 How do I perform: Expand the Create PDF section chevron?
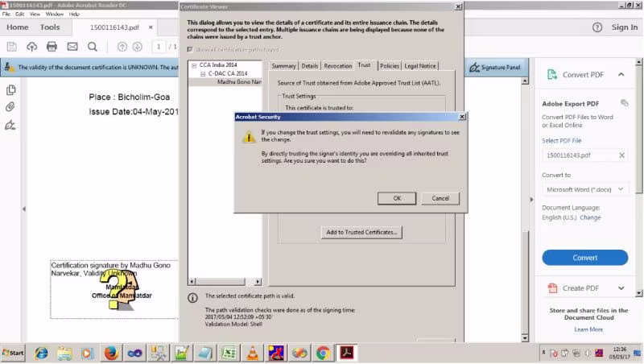click(621, 288)
